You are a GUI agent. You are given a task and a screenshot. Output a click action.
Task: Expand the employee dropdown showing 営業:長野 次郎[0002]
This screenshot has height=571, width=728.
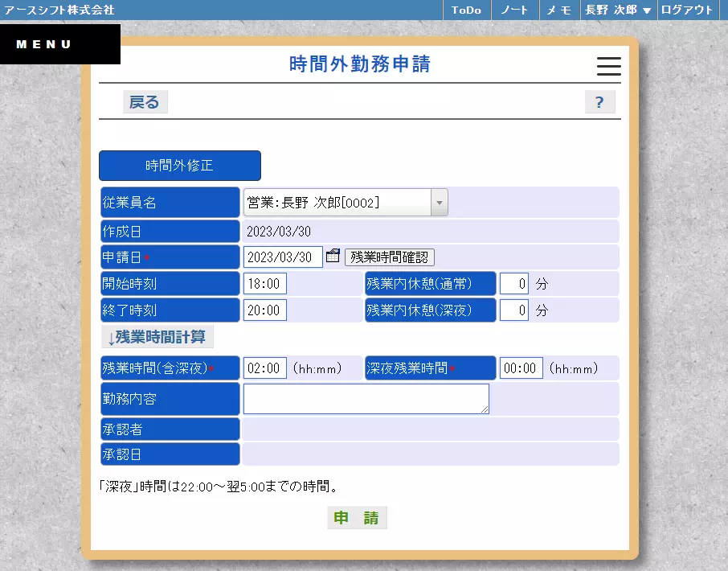pyautogui.click(x=439, y=202)
